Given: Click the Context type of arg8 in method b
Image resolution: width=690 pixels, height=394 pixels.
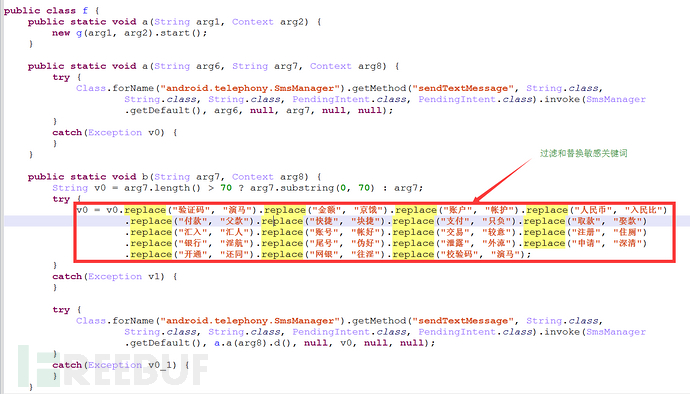Looking at the screenshot, I should 253,177.
